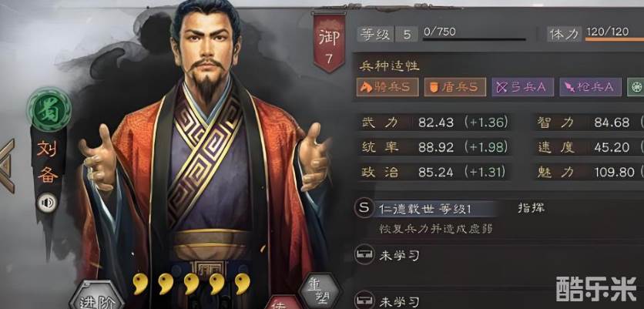
Task: Choose the 骑兵S cavalry troop badge
Action: pyautogui.click(x=387, y=87)
